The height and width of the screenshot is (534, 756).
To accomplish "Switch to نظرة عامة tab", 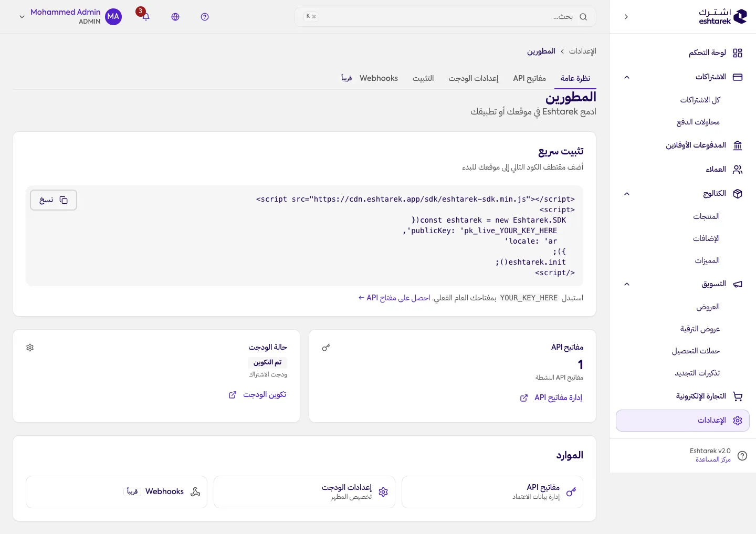I will click(x=575, y=78).
